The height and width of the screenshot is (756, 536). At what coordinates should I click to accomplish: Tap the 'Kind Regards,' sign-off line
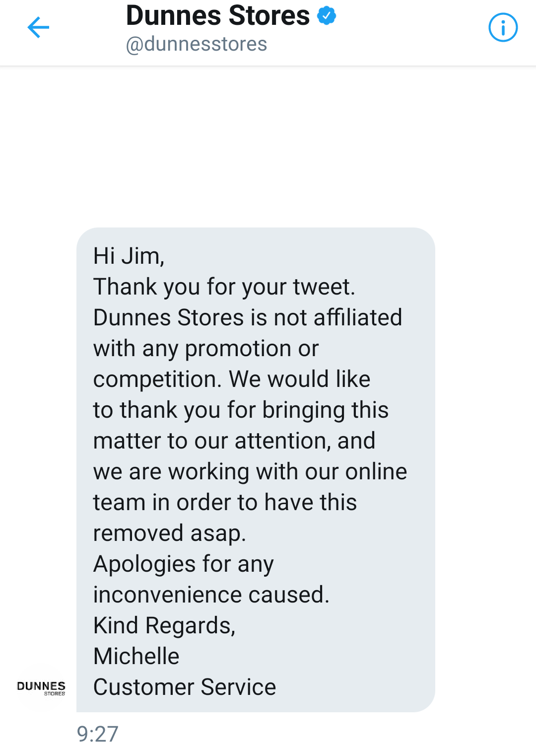(164, 626)
